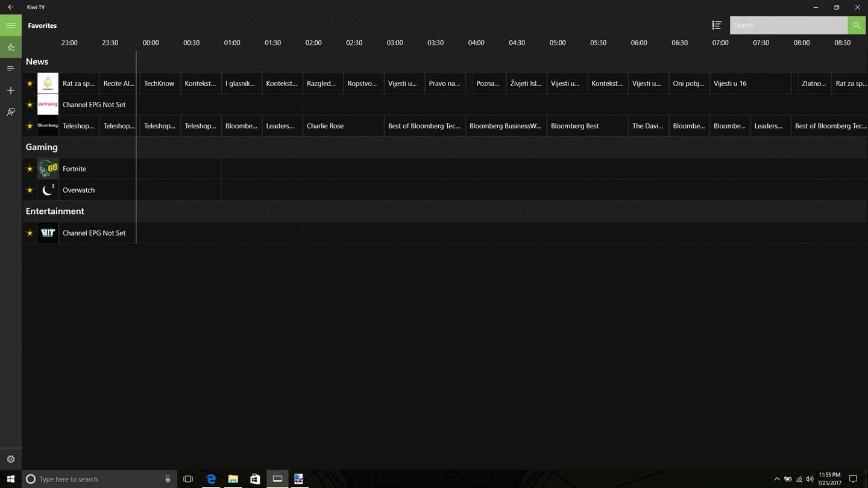
Task: Open the feedback icon in sidebar
Action: click(11, 112)
